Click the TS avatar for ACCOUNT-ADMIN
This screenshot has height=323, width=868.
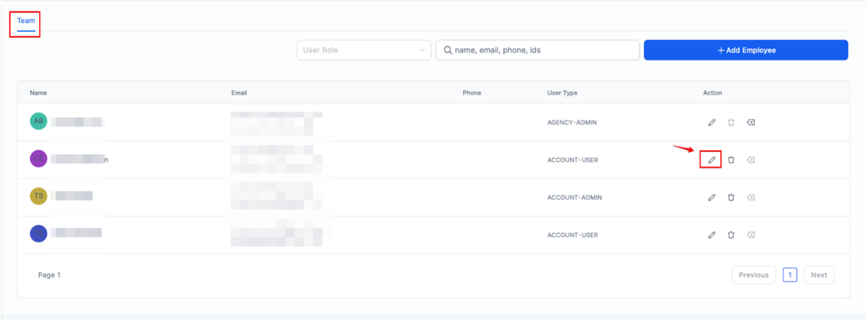pos(39,196)
